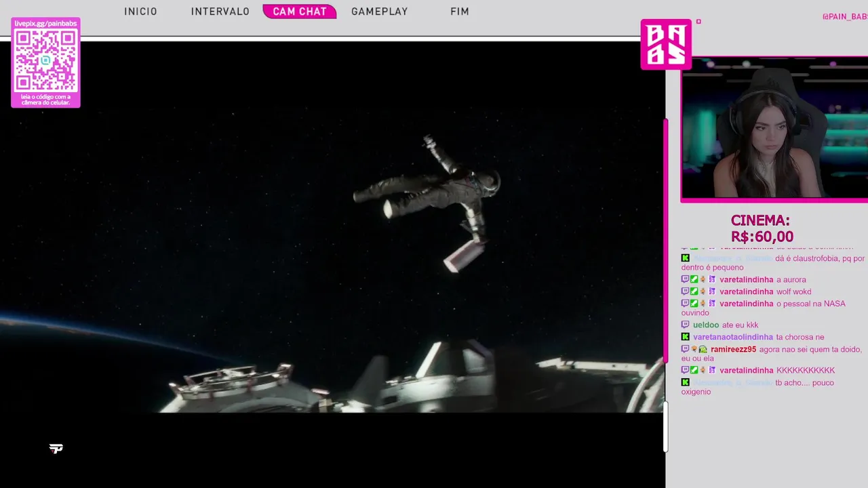Screen dimensions: 868x488
Task: Click the livepix QR code
Action: tap(45, 61)
